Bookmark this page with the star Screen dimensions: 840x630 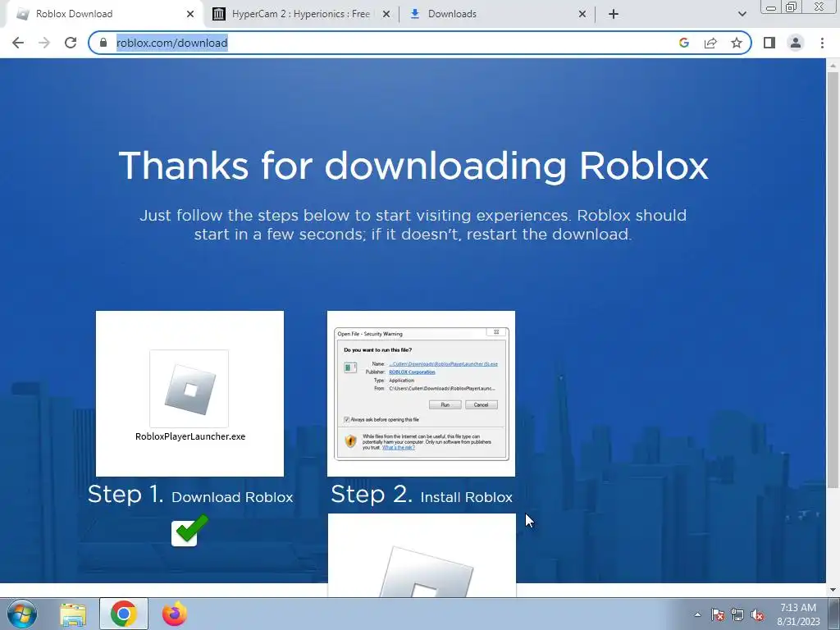click(x=737, y=43)
